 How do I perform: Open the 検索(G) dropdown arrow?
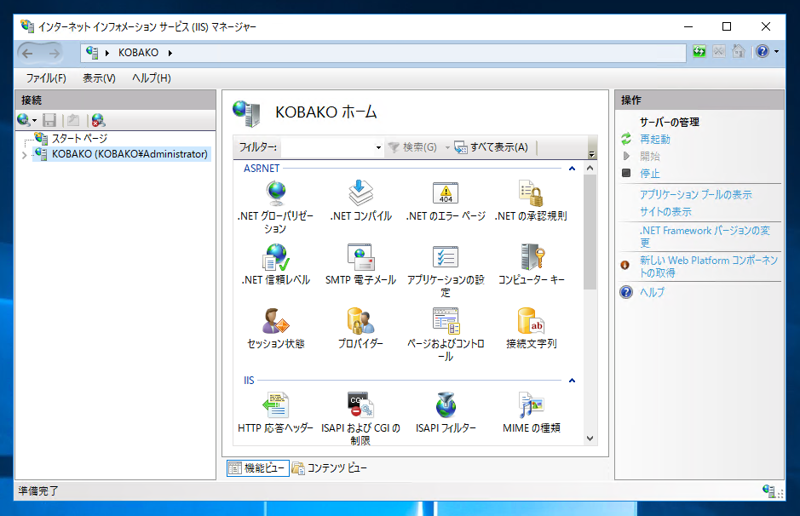pos(447,148)
